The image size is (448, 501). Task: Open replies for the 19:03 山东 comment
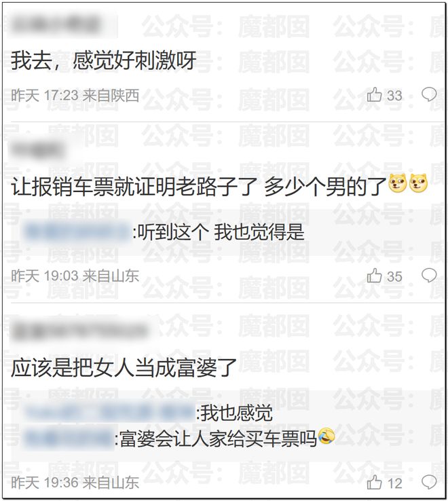[429, 276]
